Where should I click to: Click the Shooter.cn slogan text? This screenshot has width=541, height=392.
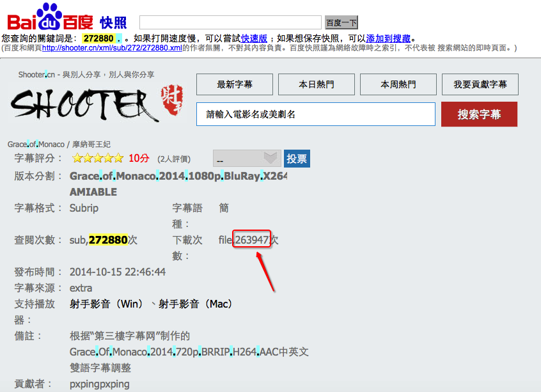[x=86, y=75]
